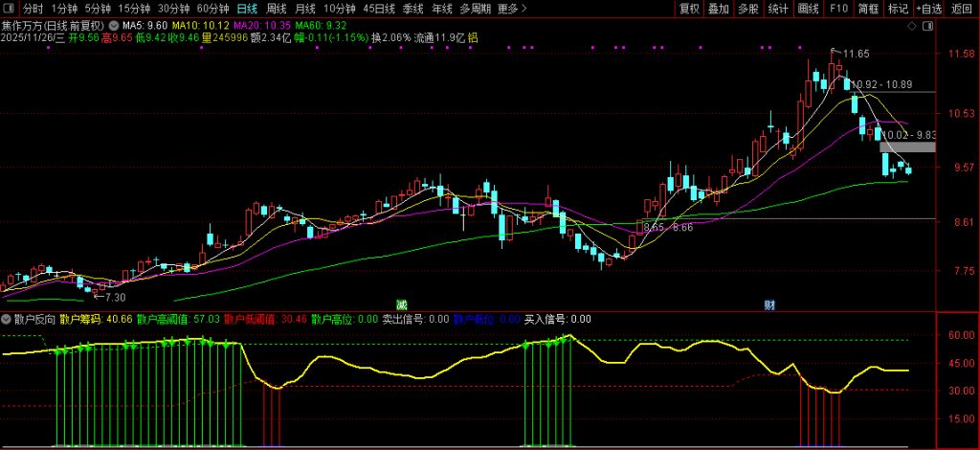The image size is (980, 450).
Task: Toggle the 简框 simple frame view
Action: click(x=868, y=9)
